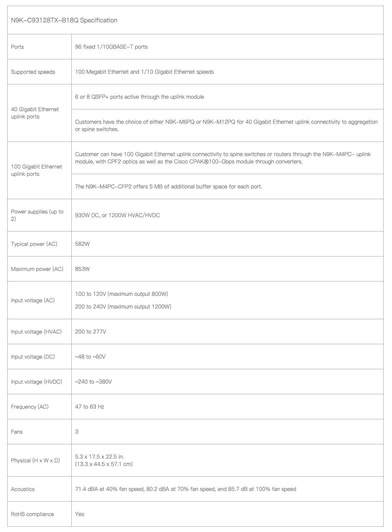The height and width of the screenshot is (532, 392).
Task: Select the Ports row label
Action: click(17, 47)
